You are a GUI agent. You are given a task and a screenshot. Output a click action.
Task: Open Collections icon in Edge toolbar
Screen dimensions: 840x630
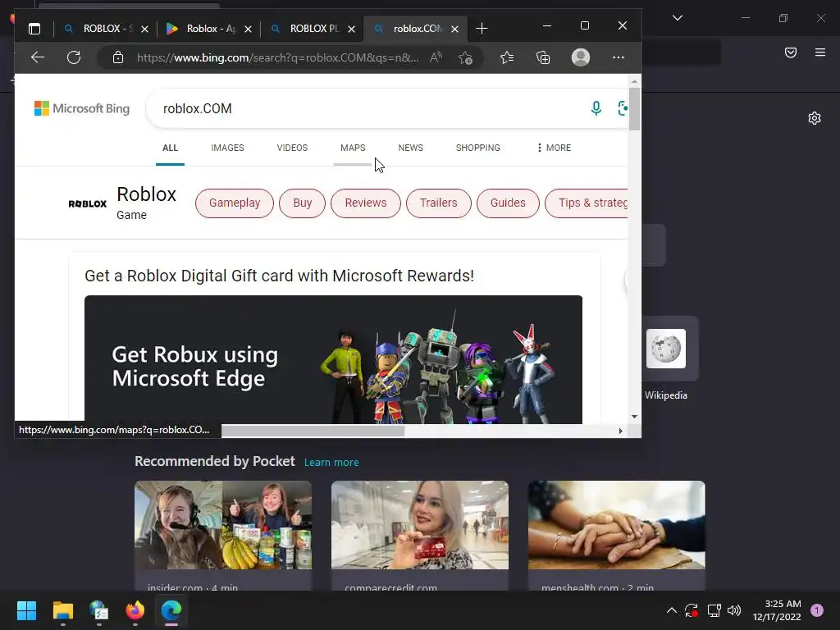(543, 57)
